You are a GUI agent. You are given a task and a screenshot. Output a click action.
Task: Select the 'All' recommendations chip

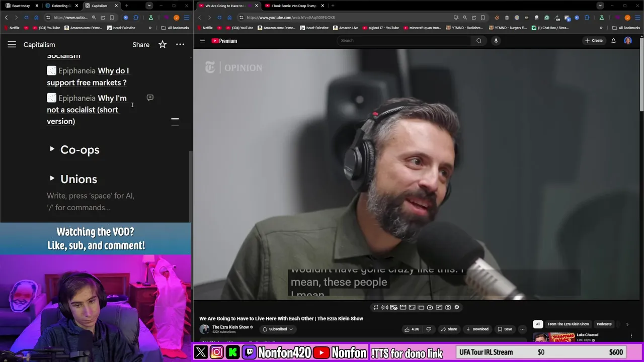click(538, 324)
